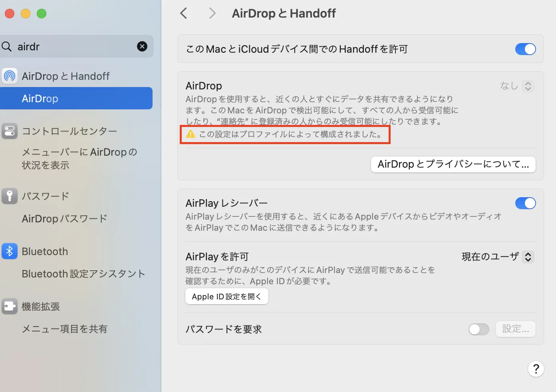Close the window with red button

[x=10, y=14]
